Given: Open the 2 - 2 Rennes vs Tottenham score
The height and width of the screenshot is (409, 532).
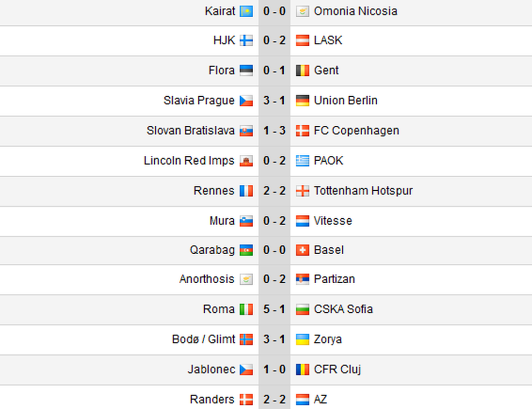Looking at the screenshot, I should (275, 191).
